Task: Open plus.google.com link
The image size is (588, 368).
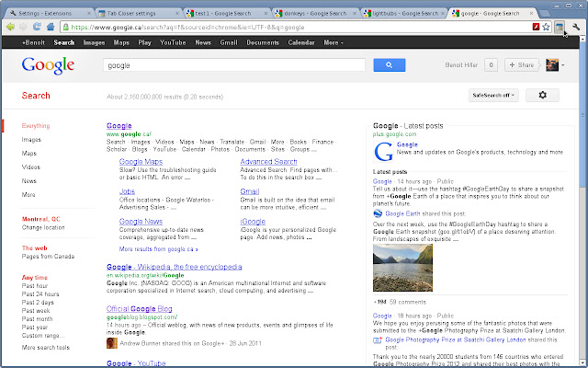Action: point(394,134)
